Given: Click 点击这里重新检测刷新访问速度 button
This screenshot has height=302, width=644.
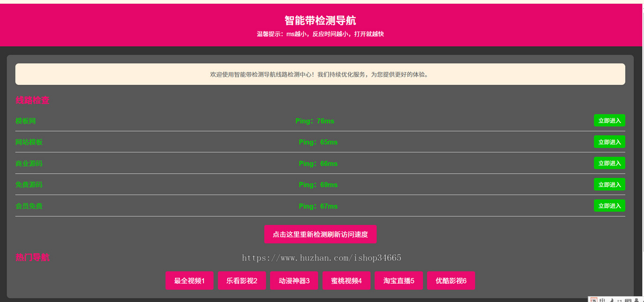Looking at the screenshot, I should pyautogui.click(x=320, y=234).
